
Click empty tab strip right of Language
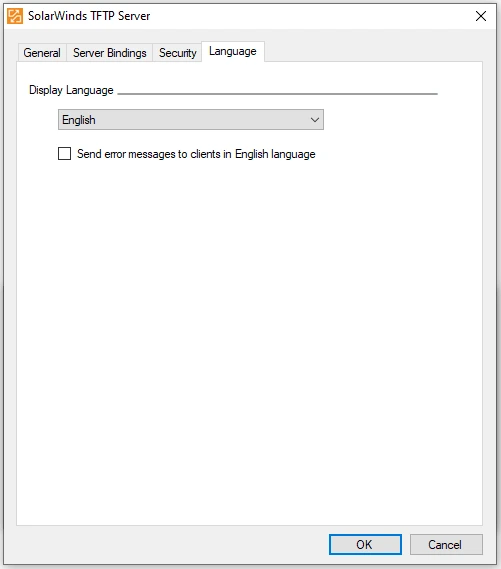click(374, 52)
